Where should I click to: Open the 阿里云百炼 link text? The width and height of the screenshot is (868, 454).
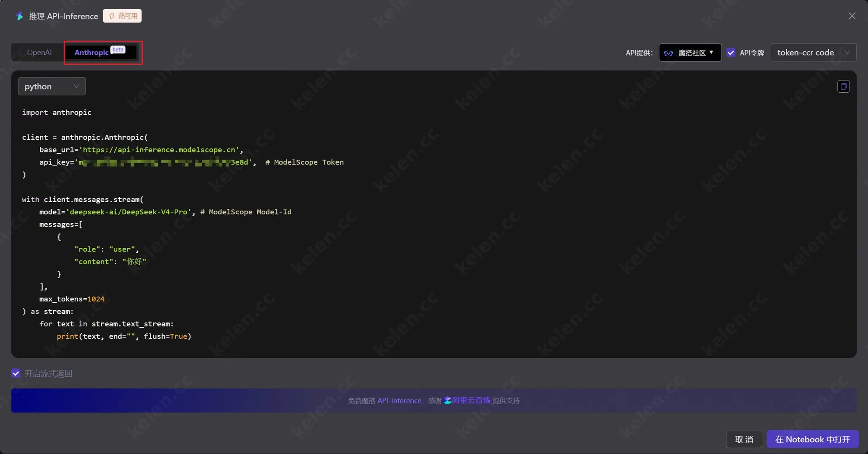[471, 401]
